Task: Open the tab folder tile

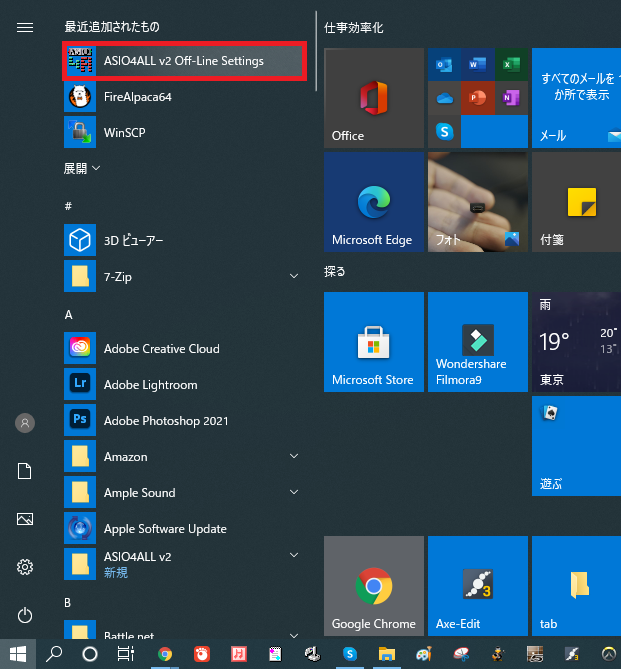Action: click(x=576, y=586)
